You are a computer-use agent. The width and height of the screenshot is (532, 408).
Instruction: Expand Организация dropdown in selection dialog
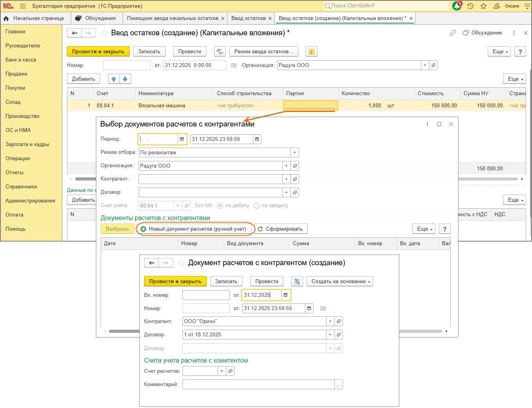tap(287, 166)
